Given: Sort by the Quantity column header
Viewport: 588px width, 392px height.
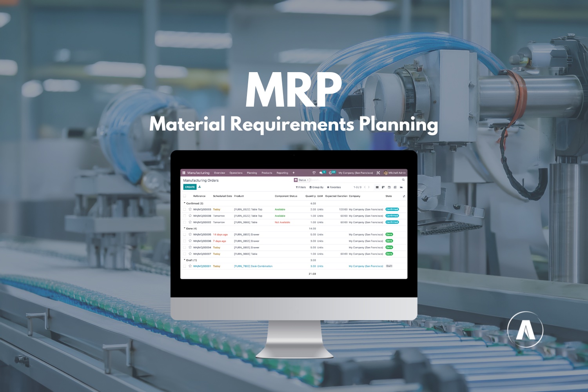Looking at the screenshot, I should [x=310, y=196].
